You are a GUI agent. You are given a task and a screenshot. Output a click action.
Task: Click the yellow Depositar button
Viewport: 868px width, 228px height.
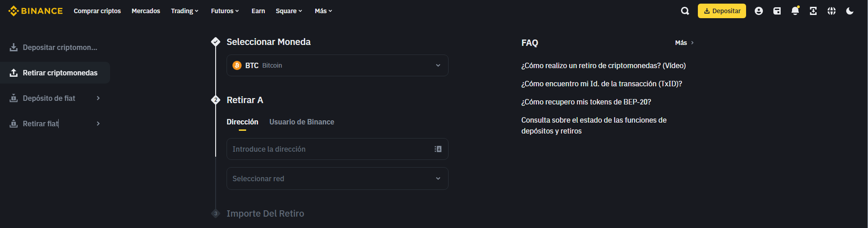click(722, 11)
